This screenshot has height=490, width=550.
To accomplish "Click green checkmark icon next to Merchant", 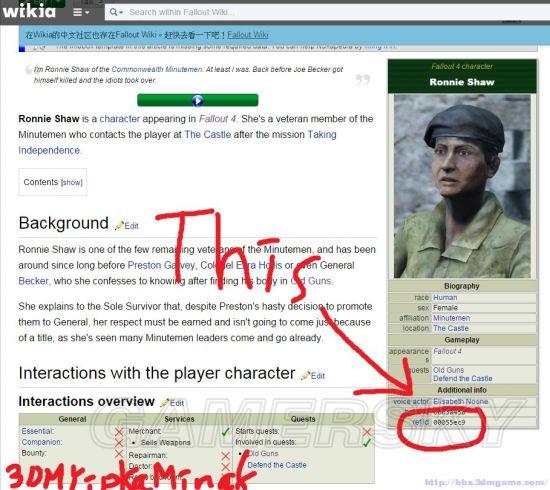I will pyautogui.click(x=225, y=432).
